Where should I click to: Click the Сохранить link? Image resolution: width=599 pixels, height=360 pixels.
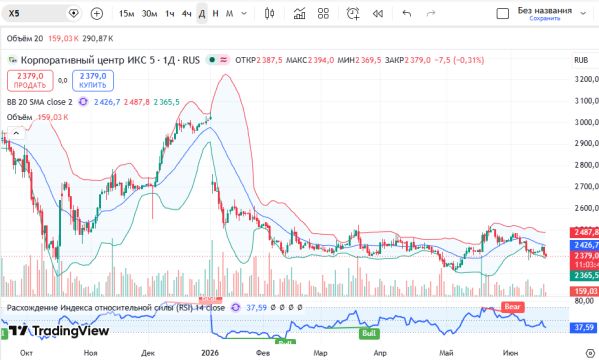coord(545,18)
